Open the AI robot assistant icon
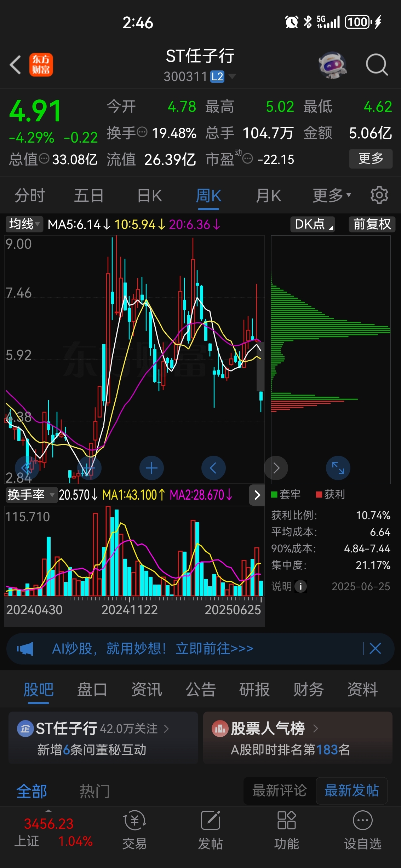 point(332,65)
